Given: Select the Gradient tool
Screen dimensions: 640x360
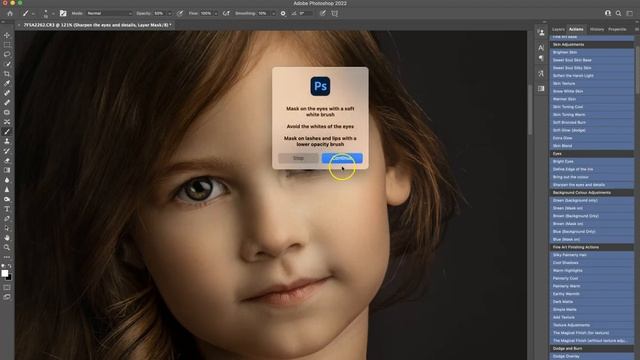Looking at the screenshot, I should coord(7,170).
